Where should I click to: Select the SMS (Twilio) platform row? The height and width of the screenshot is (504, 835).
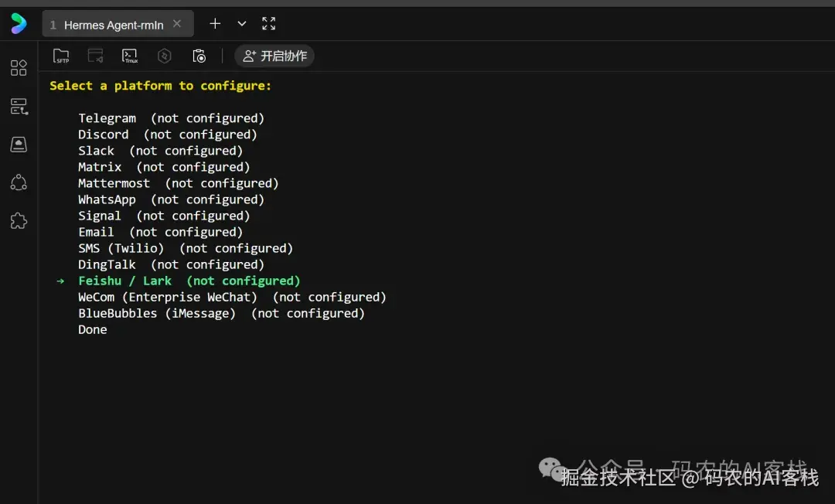pos(186,249)
